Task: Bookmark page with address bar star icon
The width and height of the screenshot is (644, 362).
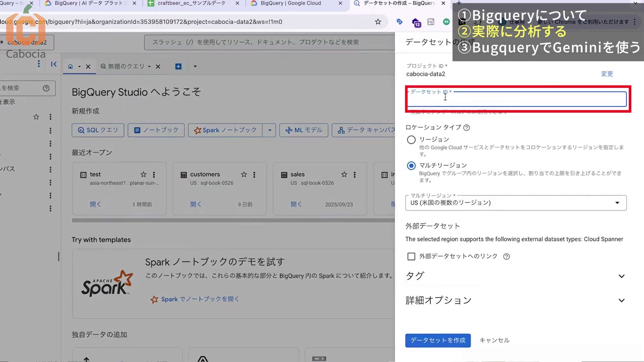Action: [378, 22]
